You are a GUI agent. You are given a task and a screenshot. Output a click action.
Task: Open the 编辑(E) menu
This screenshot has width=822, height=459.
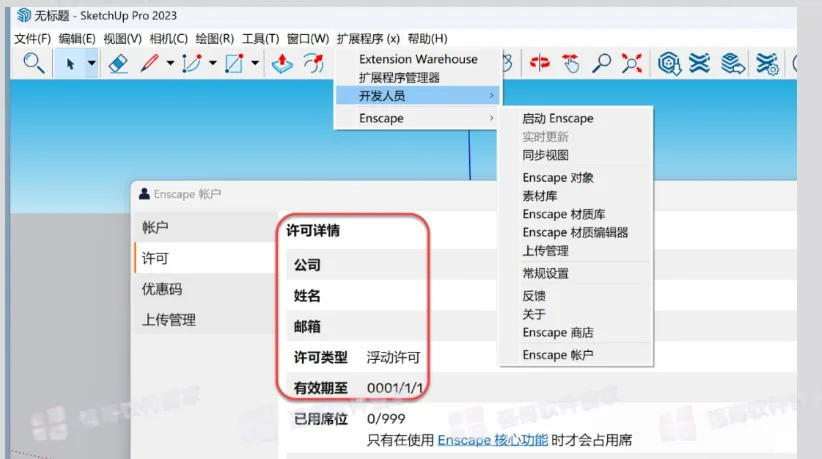coord(77,39)
